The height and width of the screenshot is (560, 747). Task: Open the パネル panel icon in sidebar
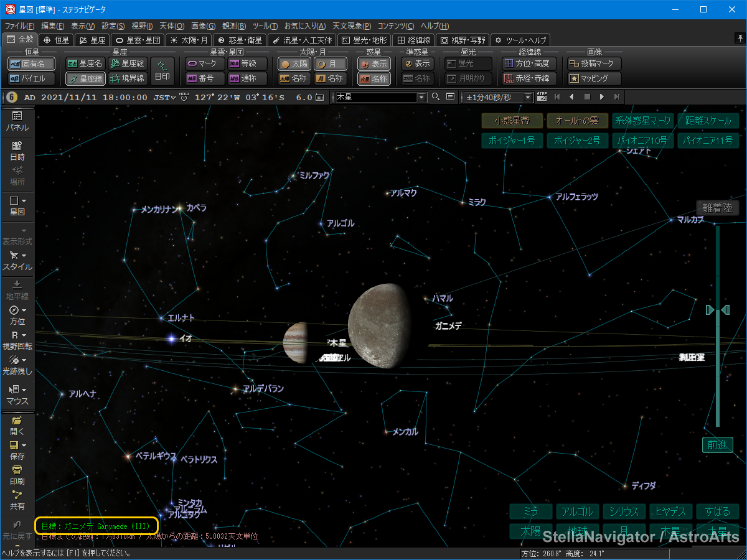click(x=17, y=121)
